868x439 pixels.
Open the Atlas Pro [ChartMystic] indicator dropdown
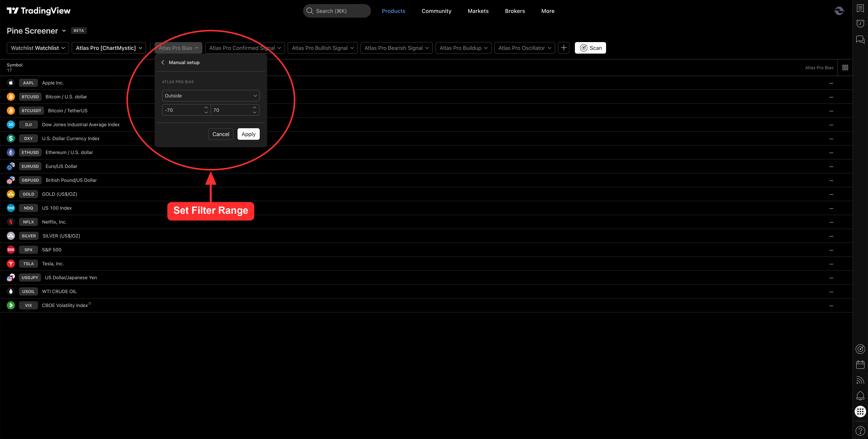pyautogui.click(x=109, y=48)
